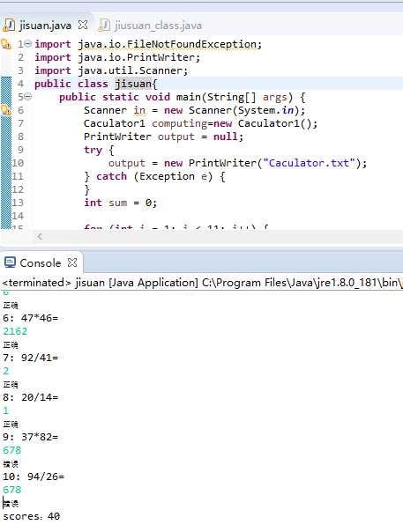403x532 pixels.
Task: Click the editor horizontal scroll left arrow
Action: coord(40,236)
